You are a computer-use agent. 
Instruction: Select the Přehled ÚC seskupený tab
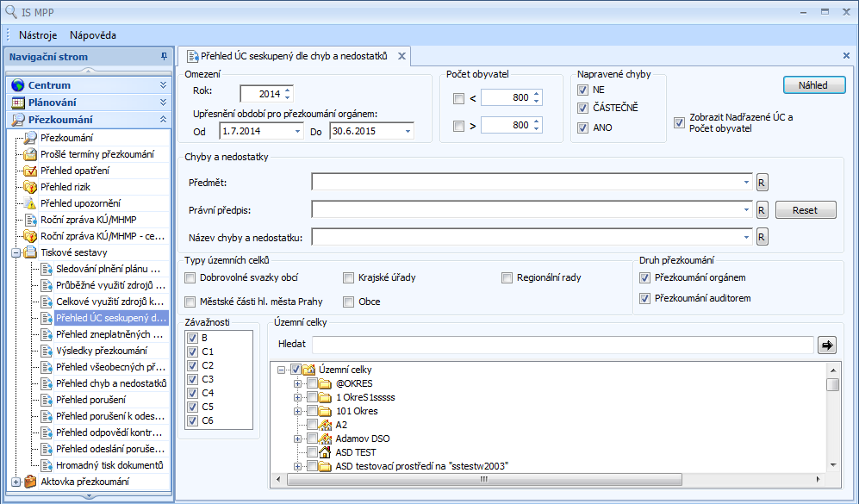[x=294, y=56]
